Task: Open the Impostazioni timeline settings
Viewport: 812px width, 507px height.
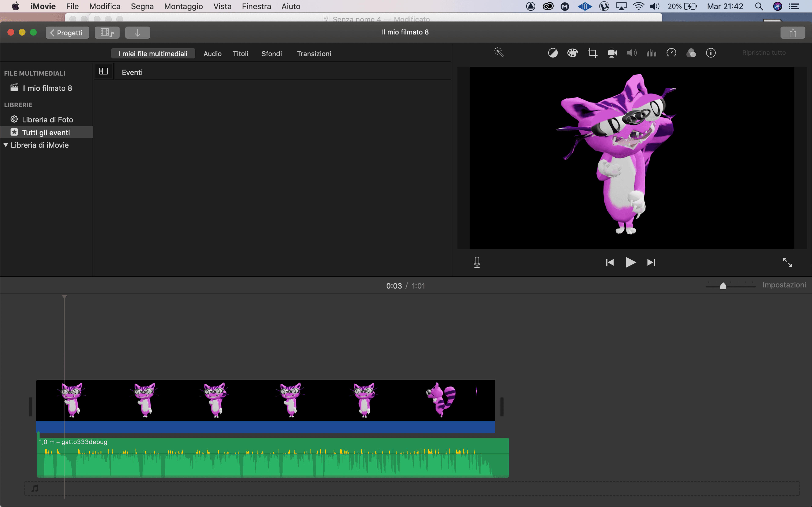Action: coord(784,285)
